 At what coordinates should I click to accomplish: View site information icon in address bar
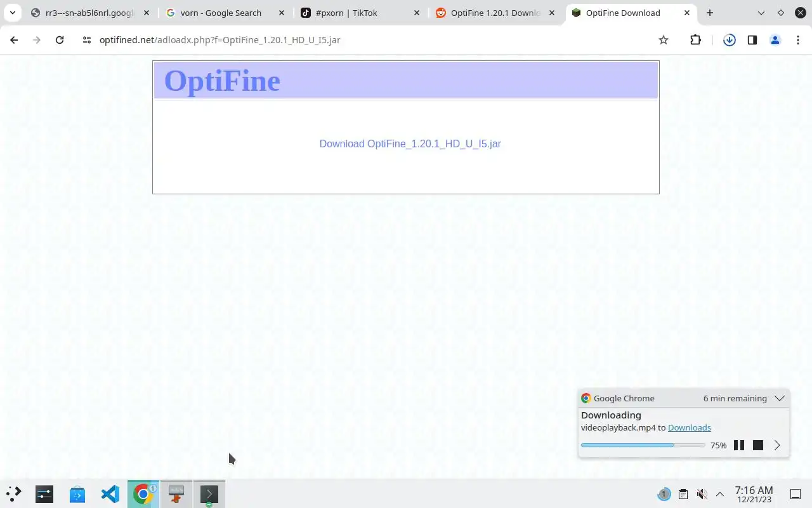[x=87, y=40]
